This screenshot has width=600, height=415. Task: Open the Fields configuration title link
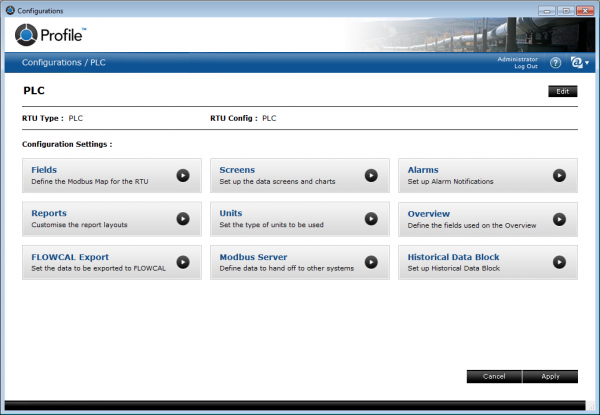click(44, 170)
